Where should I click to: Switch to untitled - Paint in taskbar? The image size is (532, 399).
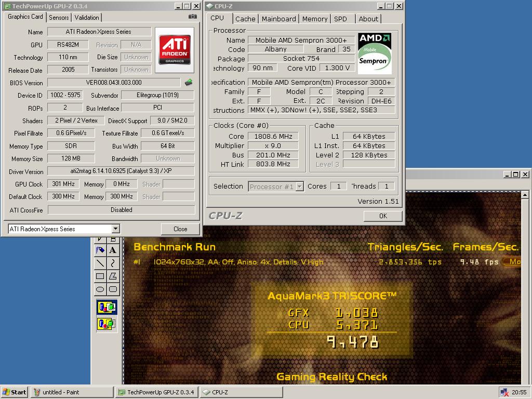(x=72, y=392)
